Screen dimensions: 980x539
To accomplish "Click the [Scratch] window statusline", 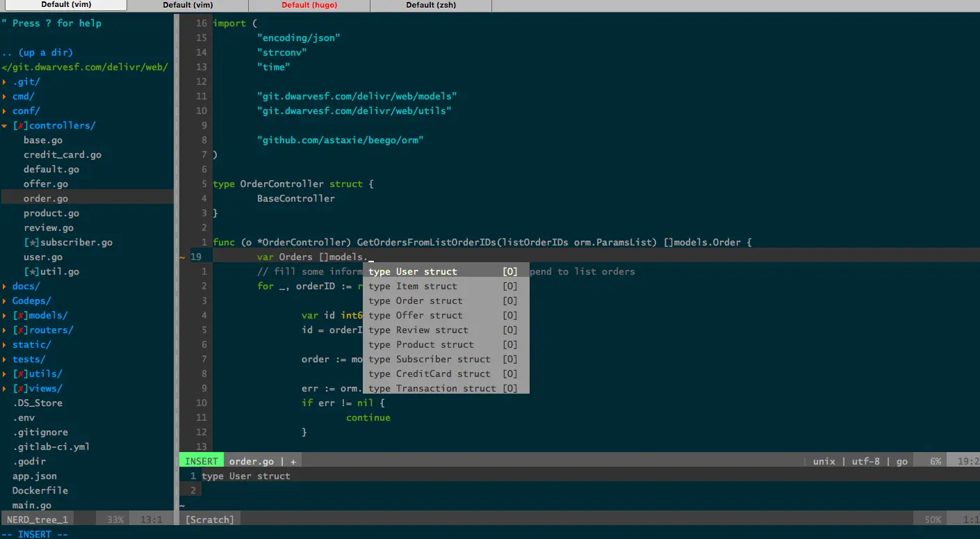I will click(x=210, y=520).
